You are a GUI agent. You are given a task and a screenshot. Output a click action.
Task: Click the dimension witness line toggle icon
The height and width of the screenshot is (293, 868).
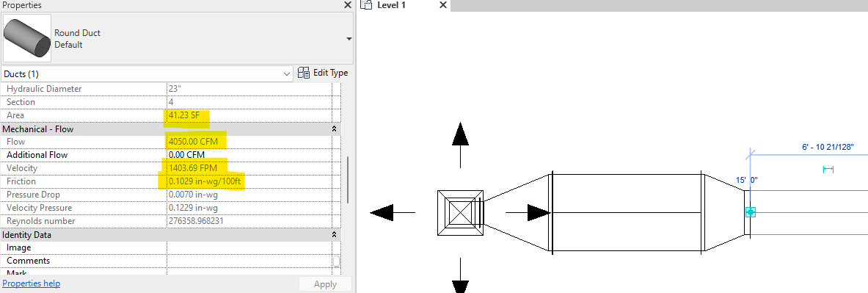coord(828,170)
